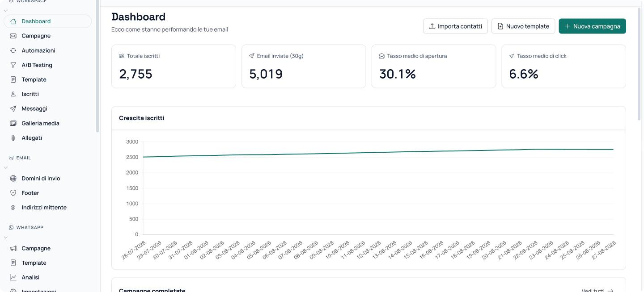Click the Tasso medio di click cursor icon
Image resolution: width=644 pixels, height=292 pixels.
click(x=512, y=56)
